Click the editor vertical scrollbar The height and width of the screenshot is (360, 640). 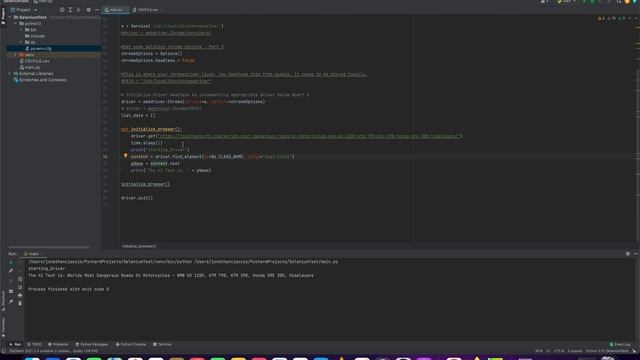pos(638,155)
